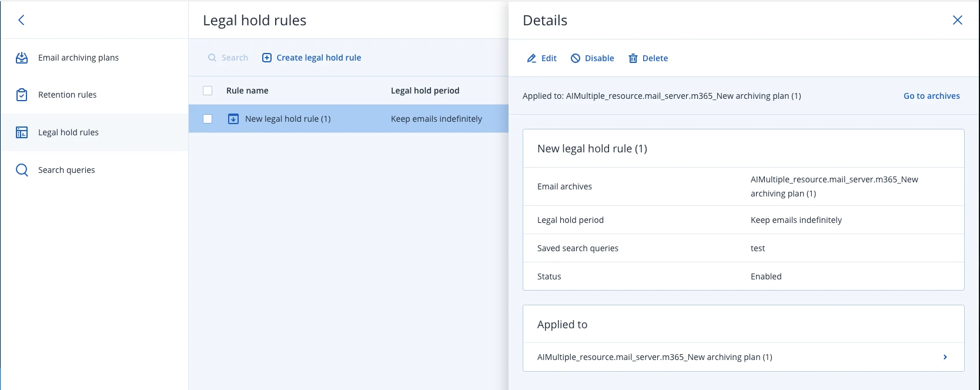Screen dimensions: 980x390
Task: Toggle the select-all checkbox in table header
Action: point(208,91)
